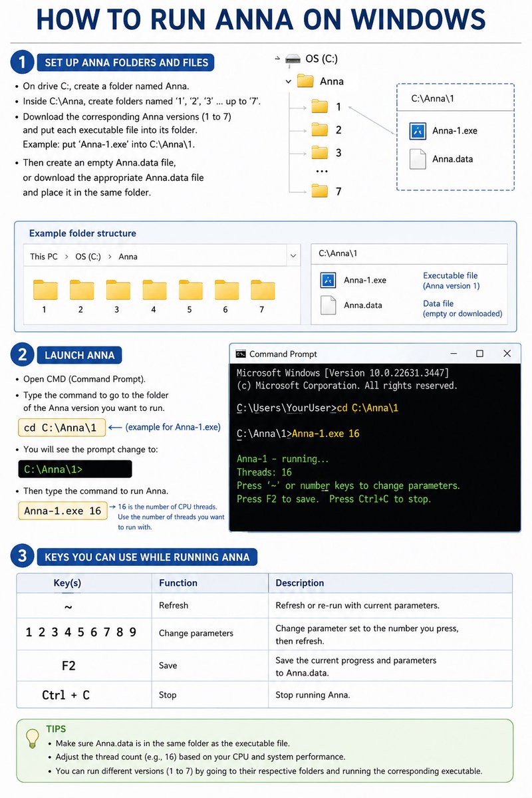Close the Command Prompt window
Image resolution: width=532 pixels, height=798 pixels.
507,354
